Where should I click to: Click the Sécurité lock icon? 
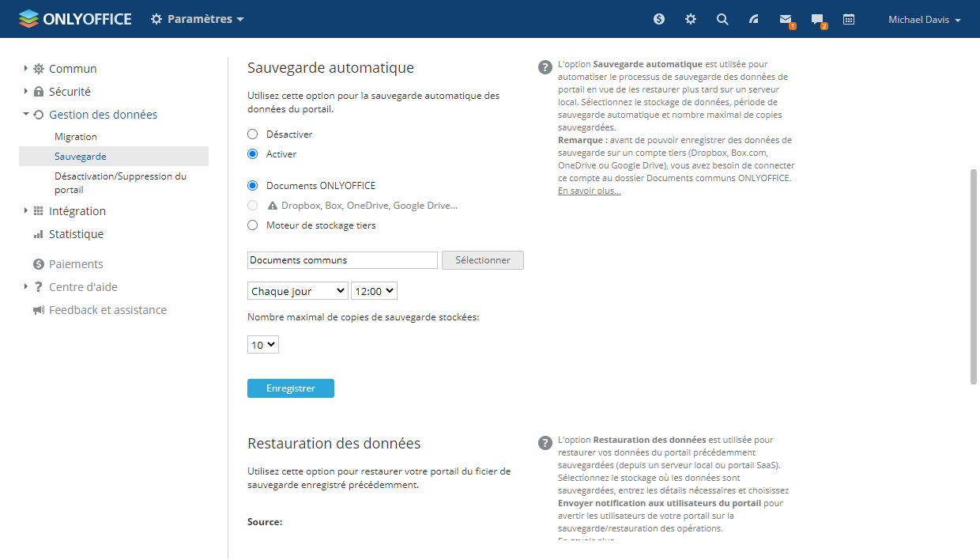pos(39,92)
